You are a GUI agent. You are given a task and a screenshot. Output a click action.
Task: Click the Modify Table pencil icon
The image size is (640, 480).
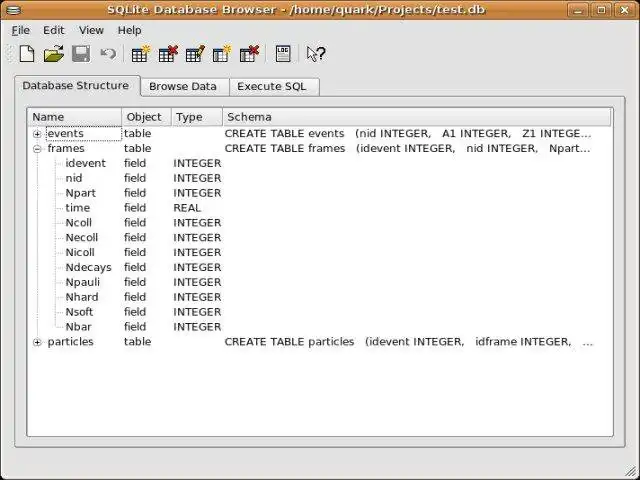(195, 54)
